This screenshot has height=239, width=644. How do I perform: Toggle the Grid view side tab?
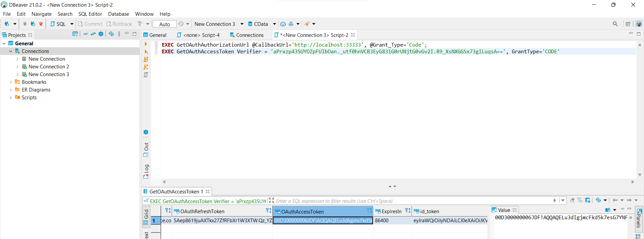(x=146, y=217)
